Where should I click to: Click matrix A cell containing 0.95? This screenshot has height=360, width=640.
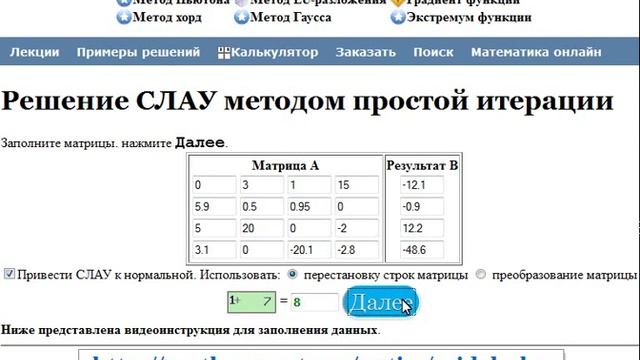[309, 207]
